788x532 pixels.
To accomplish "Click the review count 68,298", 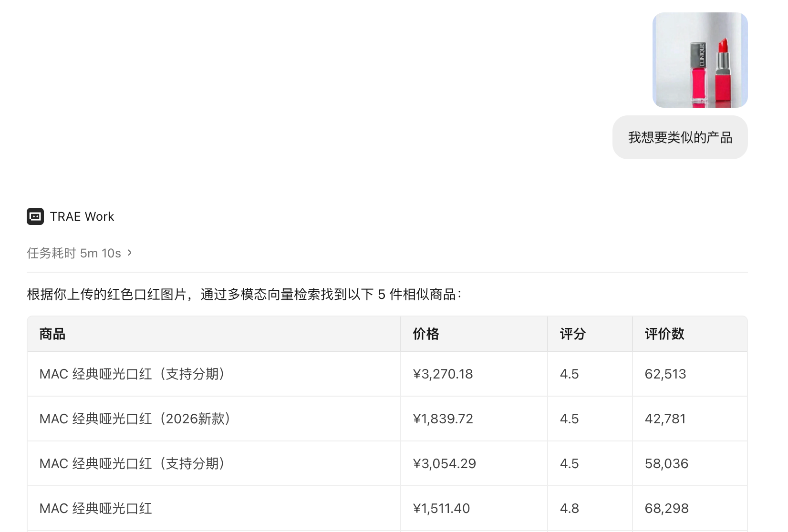I will point(667,508).
